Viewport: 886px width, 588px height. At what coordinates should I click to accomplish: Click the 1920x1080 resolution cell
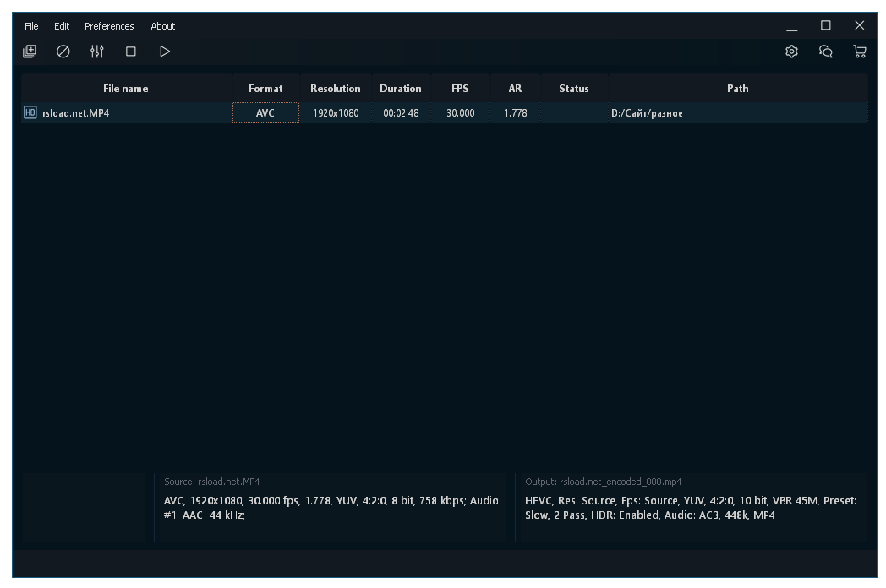[336, 112]
